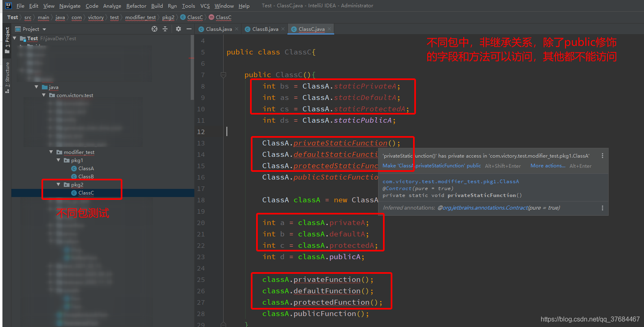Viewport: 644px width, 327px height.
Task: Click on staticPublicA in line 11
Action: [x=363, y=120]
